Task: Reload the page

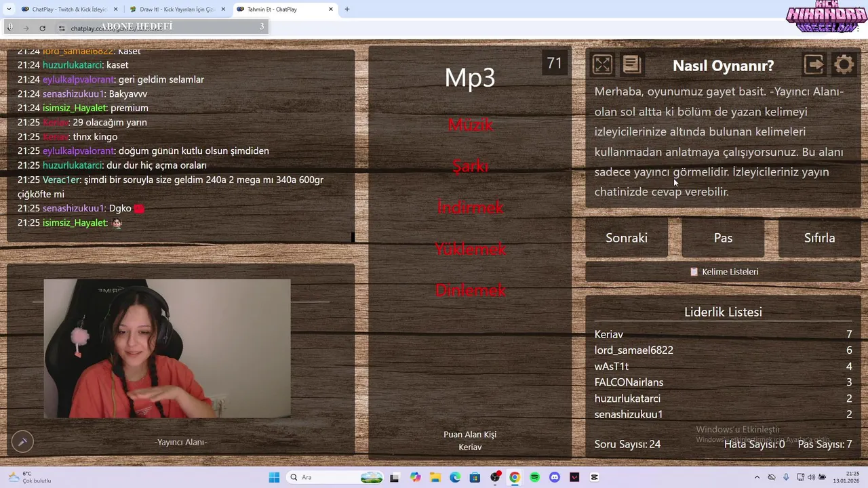Action: (x=42, y=28)
